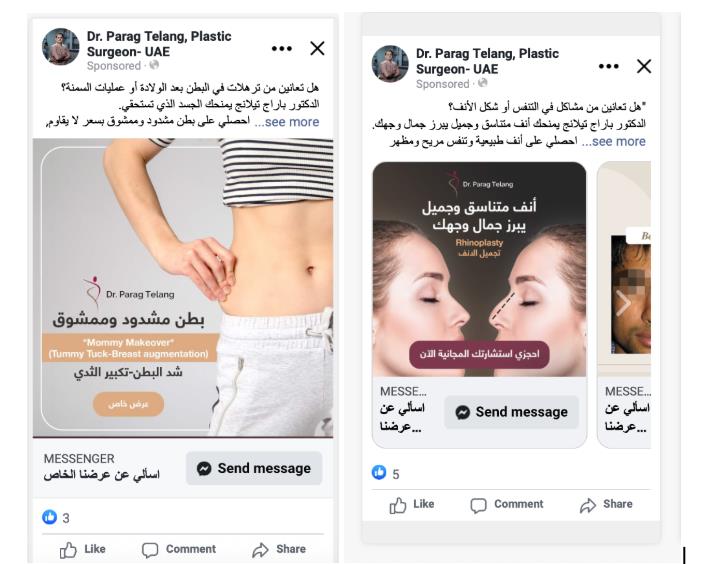Click the profile avatar on left ad
This screenshot has height=564, width=704.
coord(61,47)
